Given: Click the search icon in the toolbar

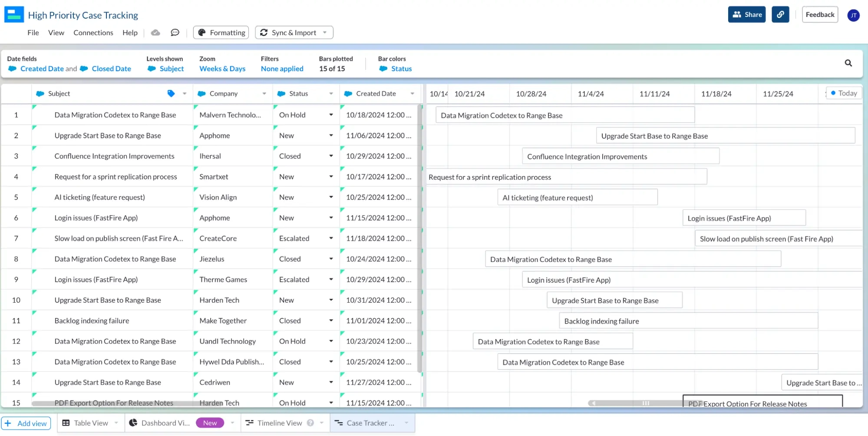Looking at the screenshot, I should (848, 63).
